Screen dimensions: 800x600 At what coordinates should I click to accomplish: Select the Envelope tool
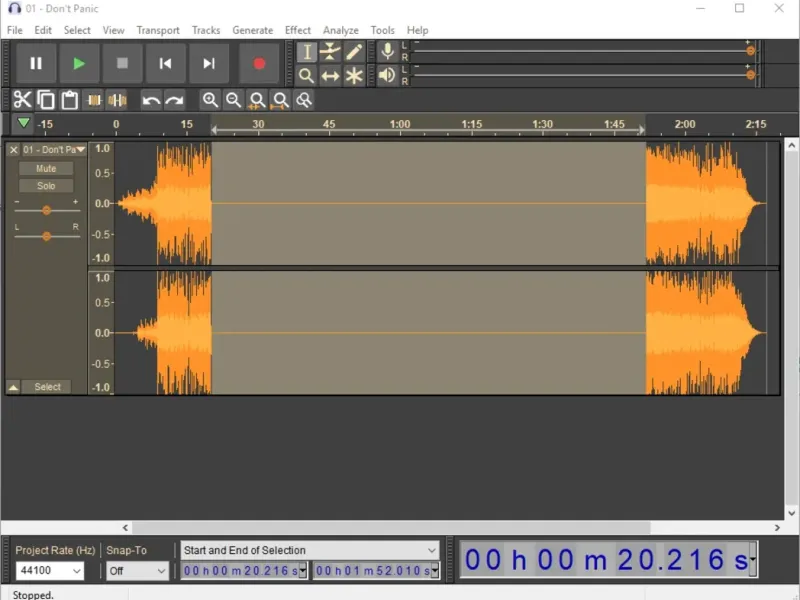pos(331,52)
